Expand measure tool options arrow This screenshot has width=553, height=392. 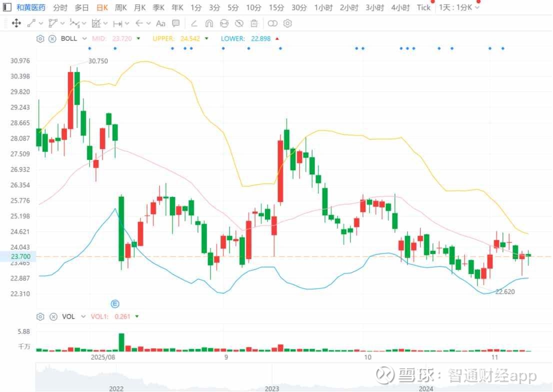(x=127, y=23)
